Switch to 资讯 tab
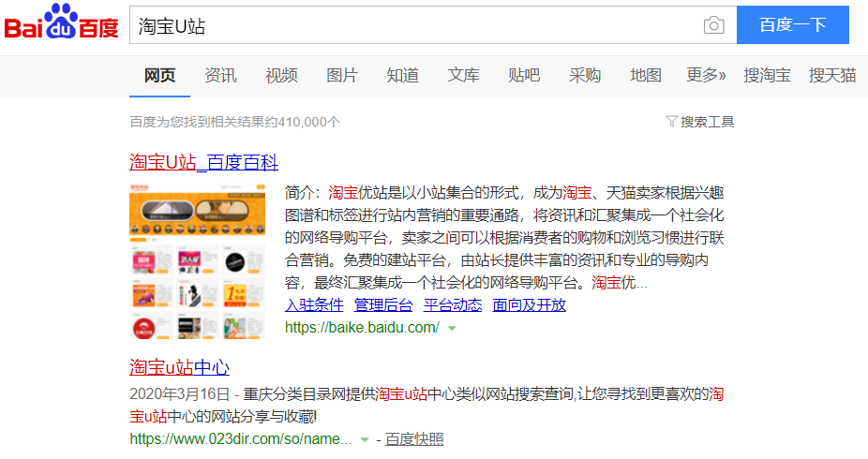This screenshot has width=868, height=459. pyautogui.click(x=220, y=75)
